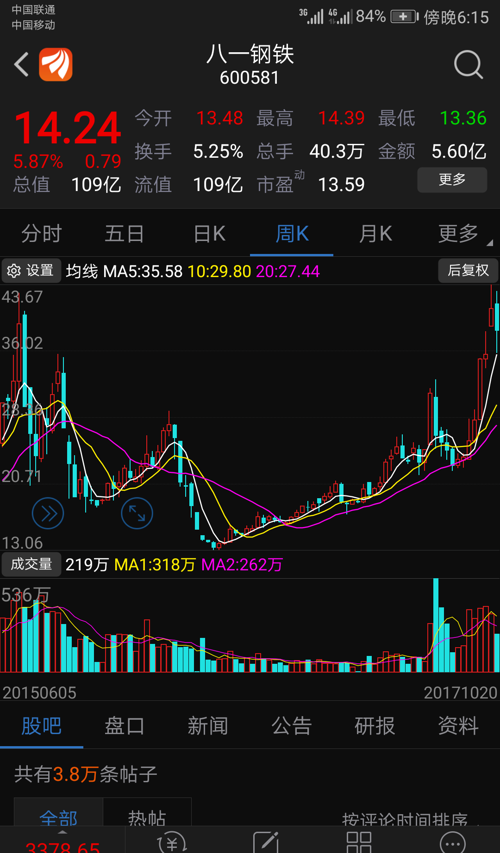Open chart settings gear button
The image size is (500, 853).
pos(31,270)
